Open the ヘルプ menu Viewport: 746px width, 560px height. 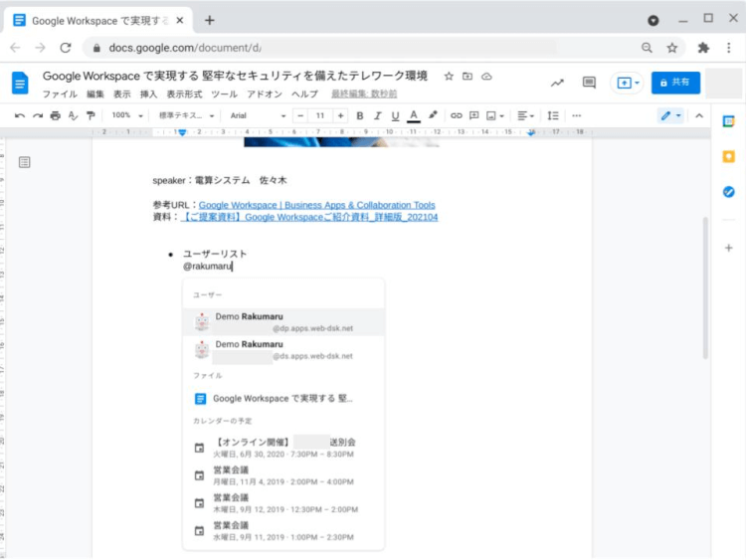pyautogui.click(x=304, y=94)
